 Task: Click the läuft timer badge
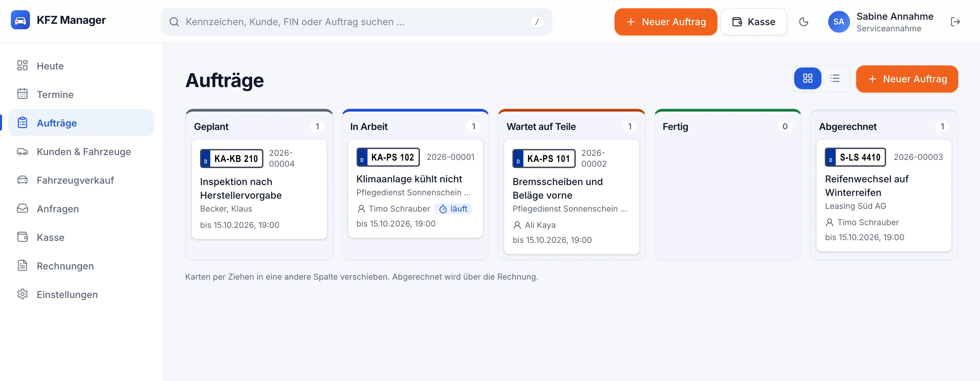[x=453, y=209]
